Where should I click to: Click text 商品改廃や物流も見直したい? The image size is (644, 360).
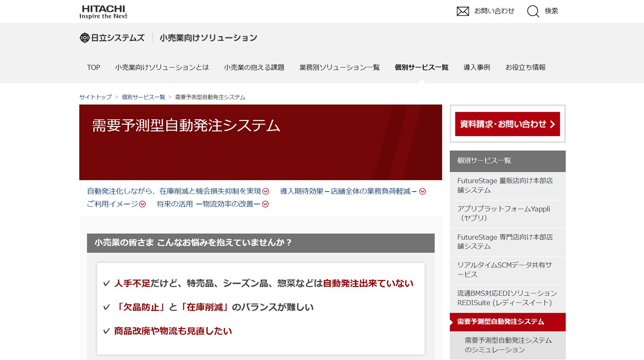coord(173,331)
